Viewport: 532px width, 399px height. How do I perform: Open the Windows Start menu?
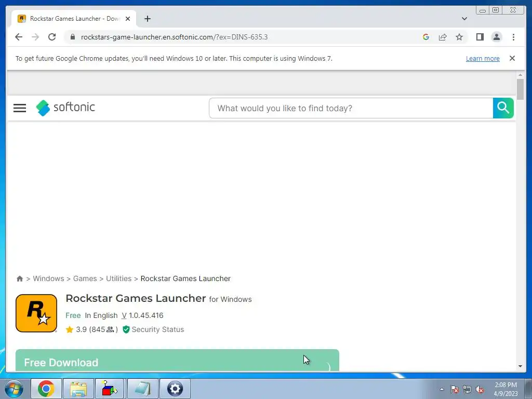(14, 389)
